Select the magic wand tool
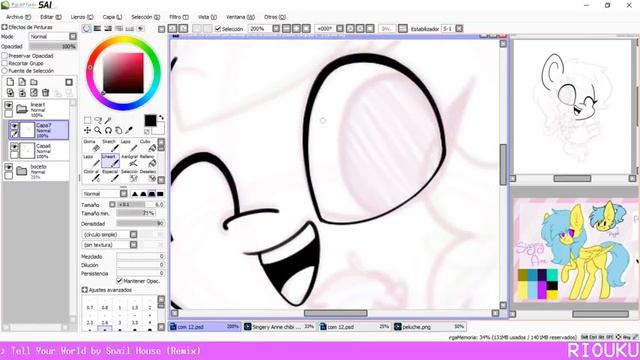The height and width of the screenshot is (360, 640). 108,120
